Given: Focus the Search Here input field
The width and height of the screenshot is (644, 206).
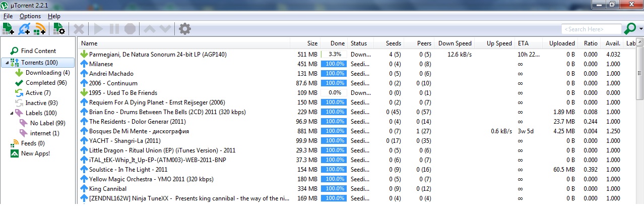Looking at the screenshot, I should tap(591, 29).
